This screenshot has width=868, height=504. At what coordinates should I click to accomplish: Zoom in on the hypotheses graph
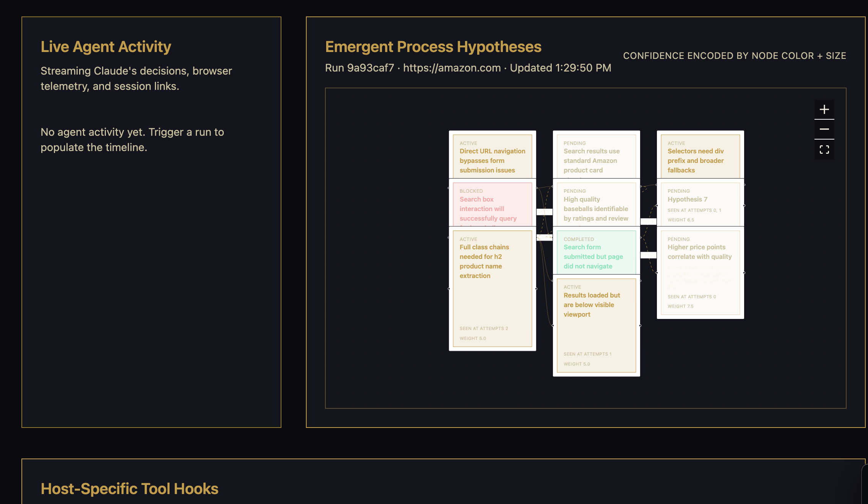pos(824,110)
